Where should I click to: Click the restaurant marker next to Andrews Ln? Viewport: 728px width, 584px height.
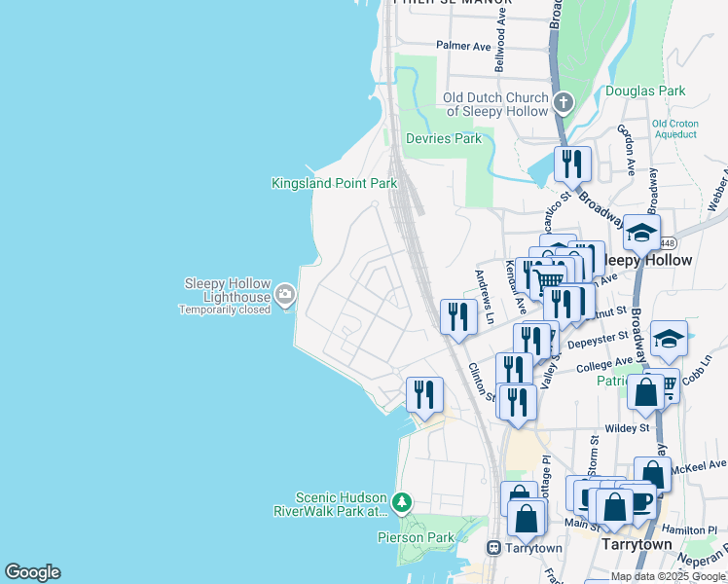(x=458, y=317)
